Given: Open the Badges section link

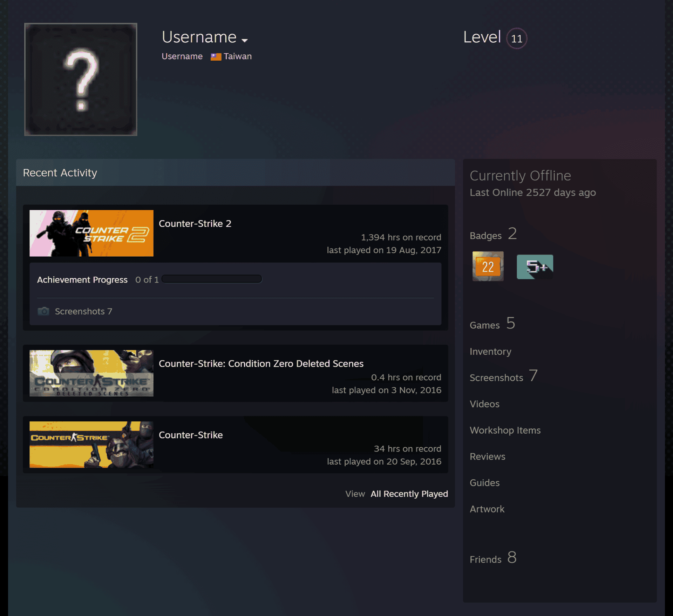Looking at the screenshot, I should point(493,234).
